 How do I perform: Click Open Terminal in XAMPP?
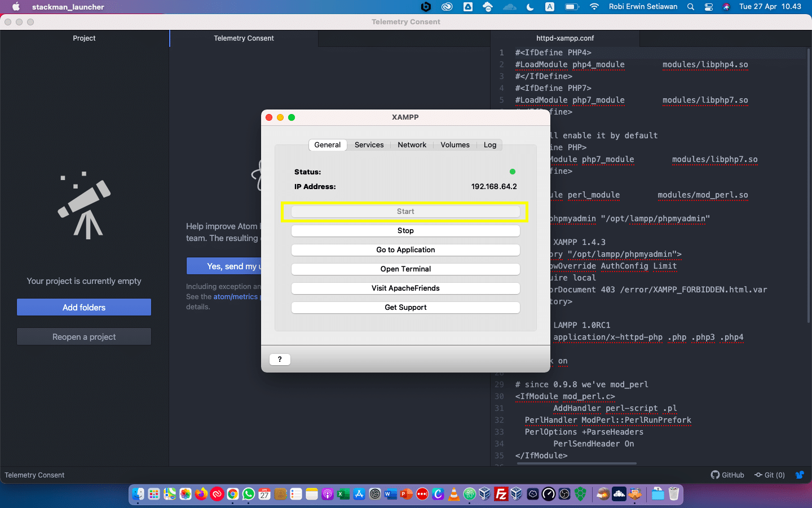(x=405, y=269)
